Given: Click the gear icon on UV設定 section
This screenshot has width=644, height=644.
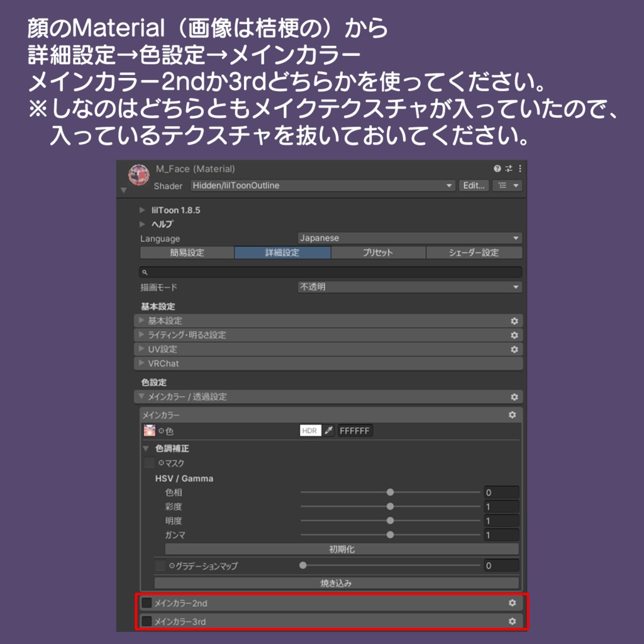Looking at the screenshot, I should tap(514, 349).
